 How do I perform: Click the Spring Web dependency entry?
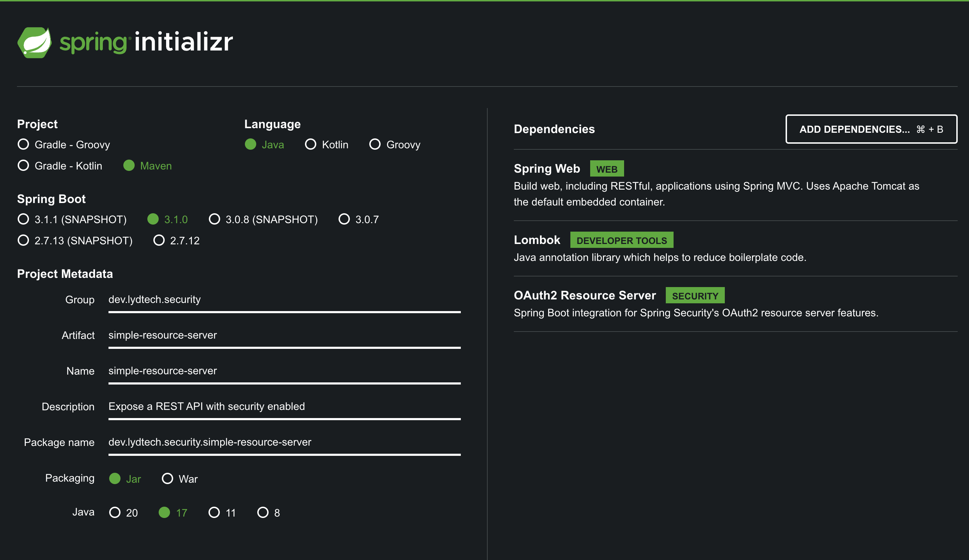coord(735,185)
